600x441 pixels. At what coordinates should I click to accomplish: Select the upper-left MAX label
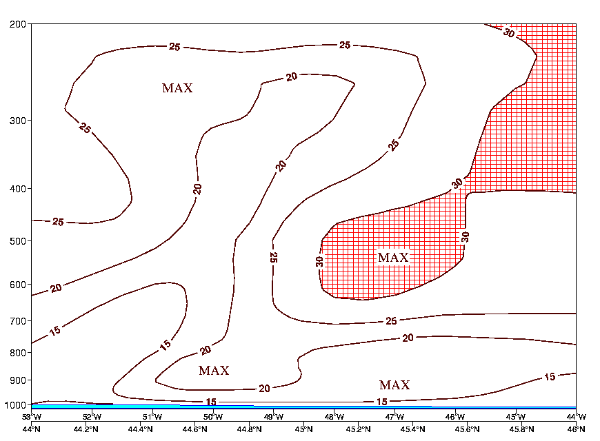pyautogui.click(x=177, y=88)
